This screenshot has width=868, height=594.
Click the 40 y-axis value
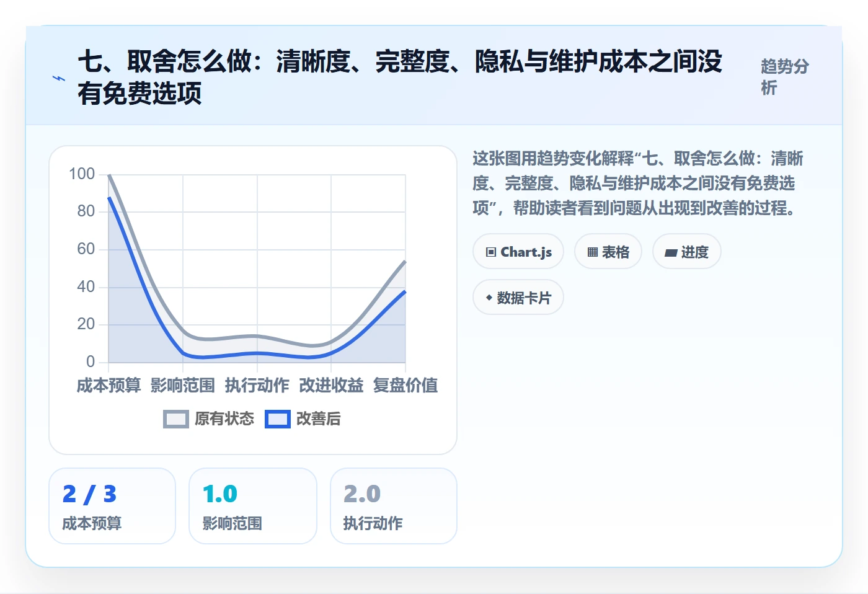coord(86,287)
